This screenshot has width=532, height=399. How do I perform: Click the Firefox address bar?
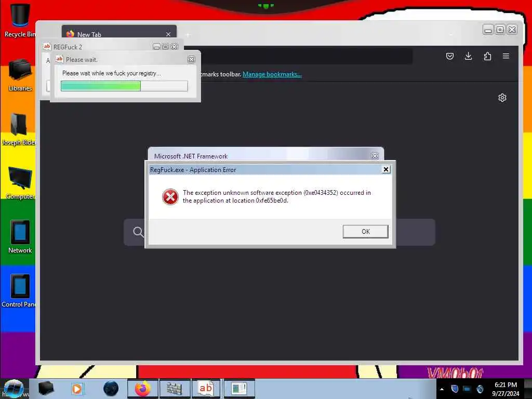coord(305,56)
